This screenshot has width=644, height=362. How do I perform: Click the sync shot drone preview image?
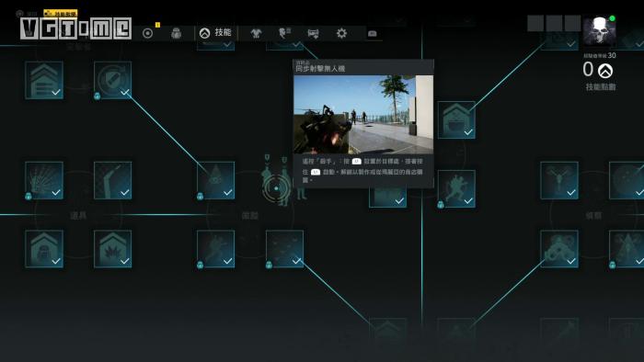coord(363,114)
